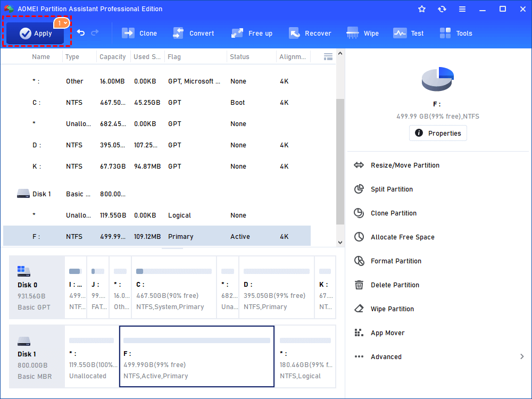This screenshot has height=399, width=532.
Task: Open the Free up menu
Action: [x=252, y=33]
